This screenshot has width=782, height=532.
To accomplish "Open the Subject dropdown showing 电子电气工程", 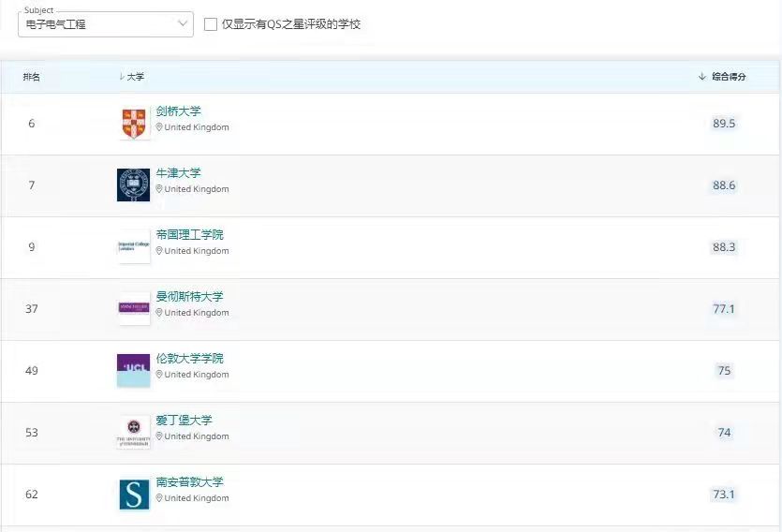I will [105, 24].
